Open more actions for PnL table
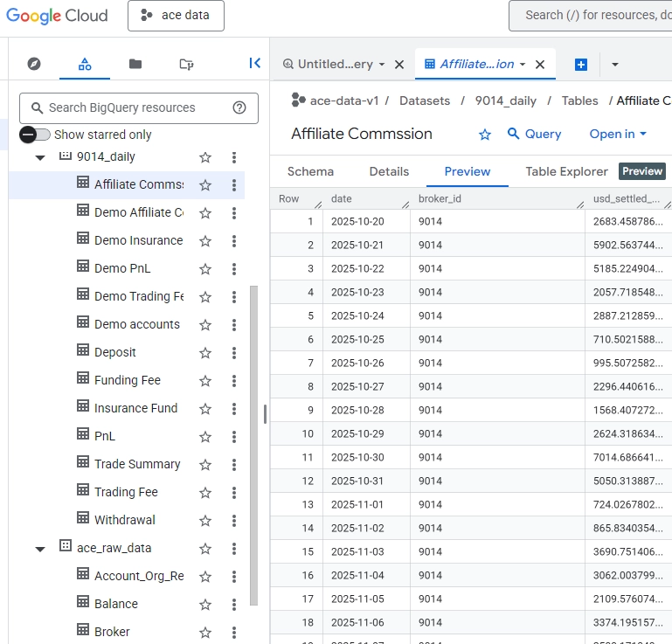Viewport: 672px width, 644px height. click(234, 437)
